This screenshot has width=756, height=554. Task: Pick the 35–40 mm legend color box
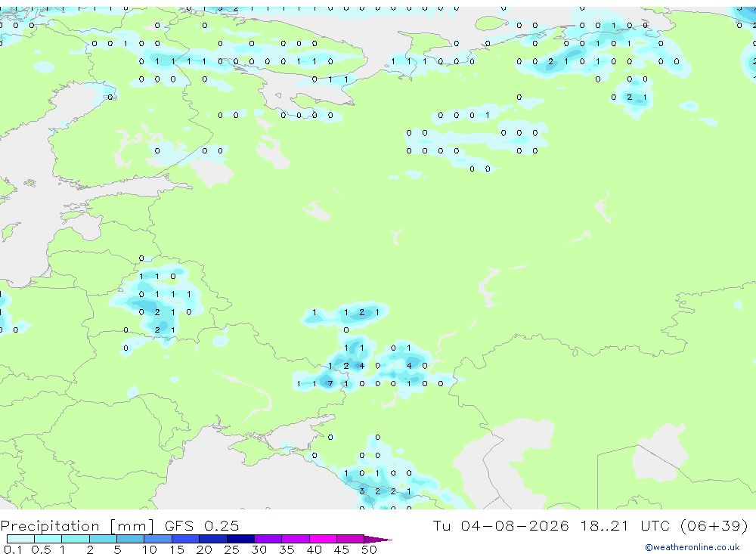pyautogui.click(x=295, y=539)
